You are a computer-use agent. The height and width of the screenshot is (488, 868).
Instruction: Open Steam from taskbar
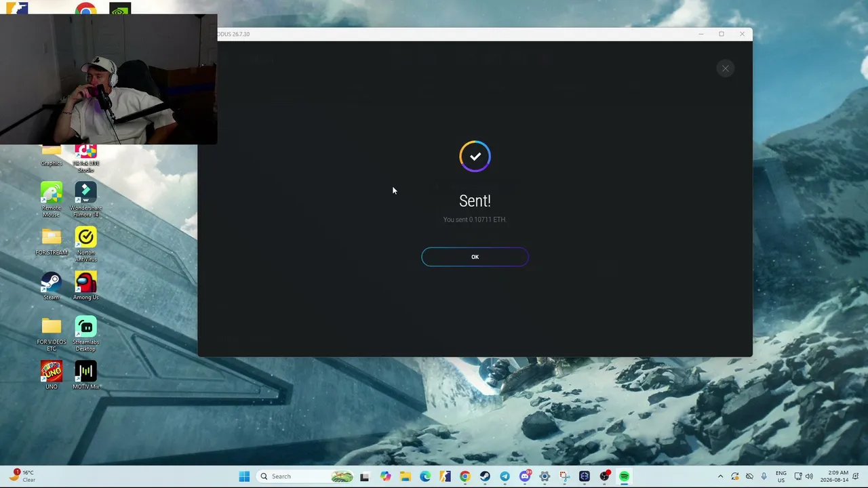(485, 476)
